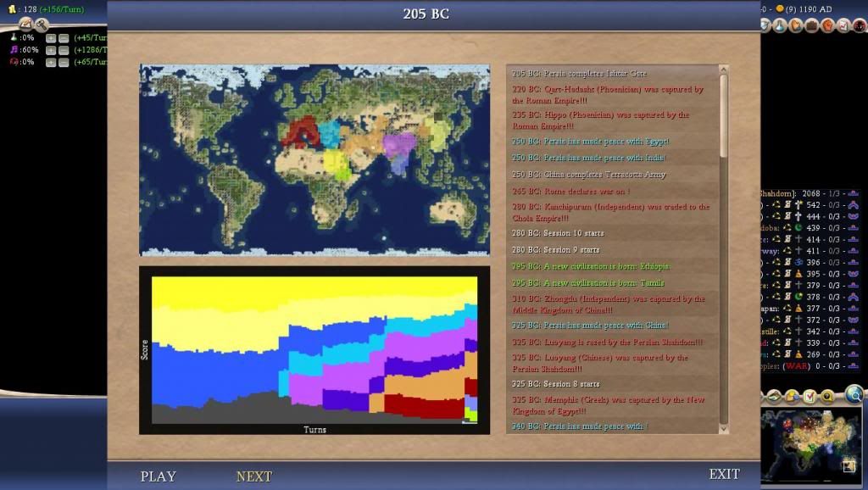This screenshot has height=490, width=868.
Task: Select the 'Hippo (Phoenician) was captured' entry
Action: [613, 120]
